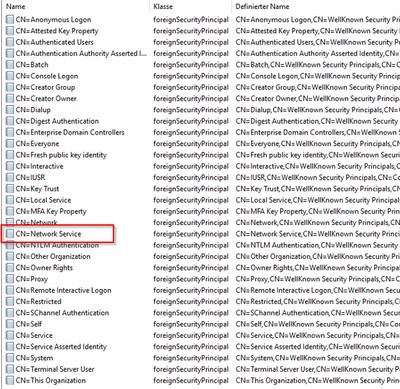
Task: Select the CN=Proxy object icon
Action: [x=10, y=279]
